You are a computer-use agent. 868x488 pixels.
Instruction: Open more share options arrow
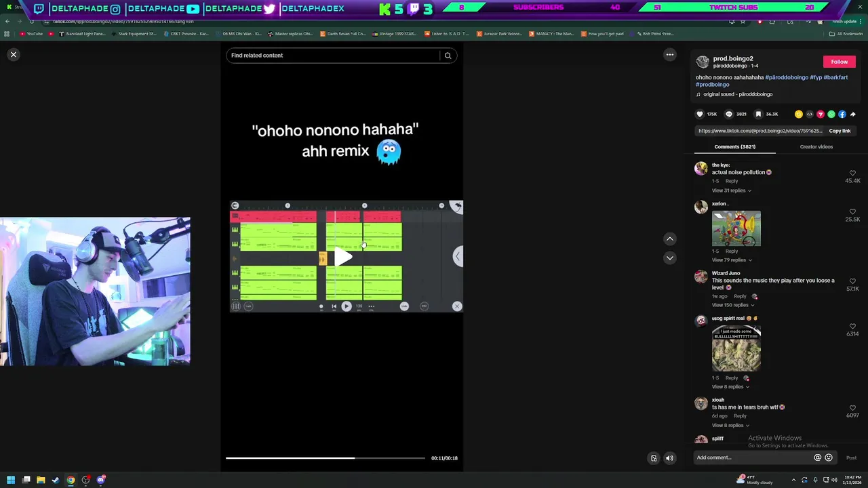[x=853, y=115]
